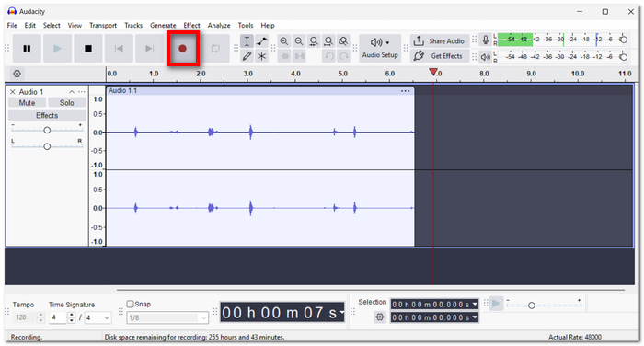
Task: Mute the Audio 1 track
Action: (x=27, y=103)
